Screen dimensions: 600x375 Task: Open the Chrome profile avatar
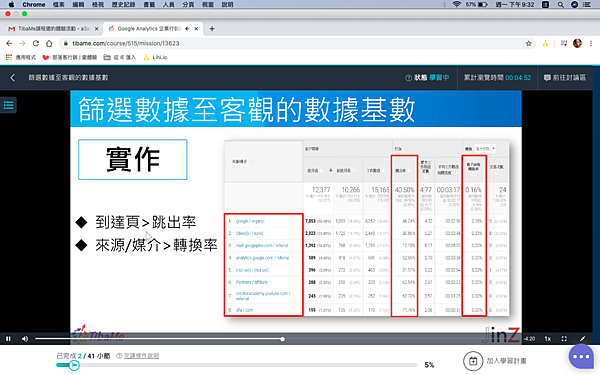coord(577,43)
